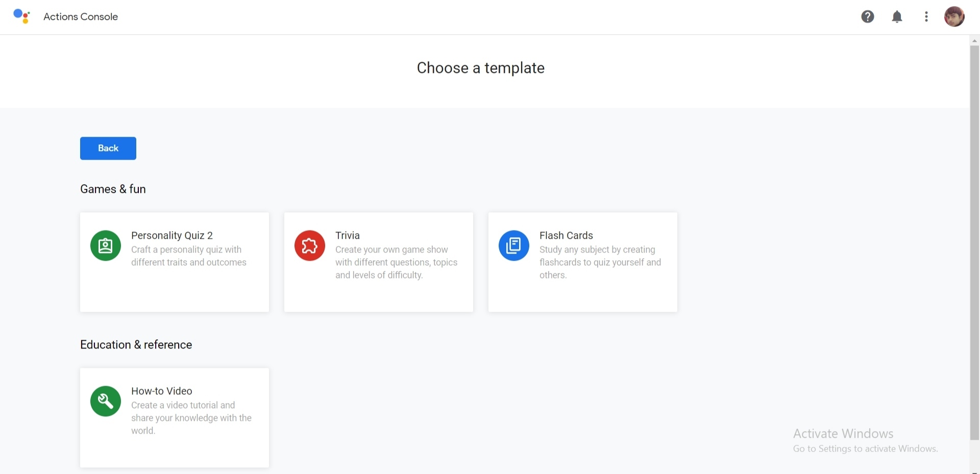Screen dimensions: 980x474
Task: Click the Google Assistant logo icon
Action: pos(21,16)
